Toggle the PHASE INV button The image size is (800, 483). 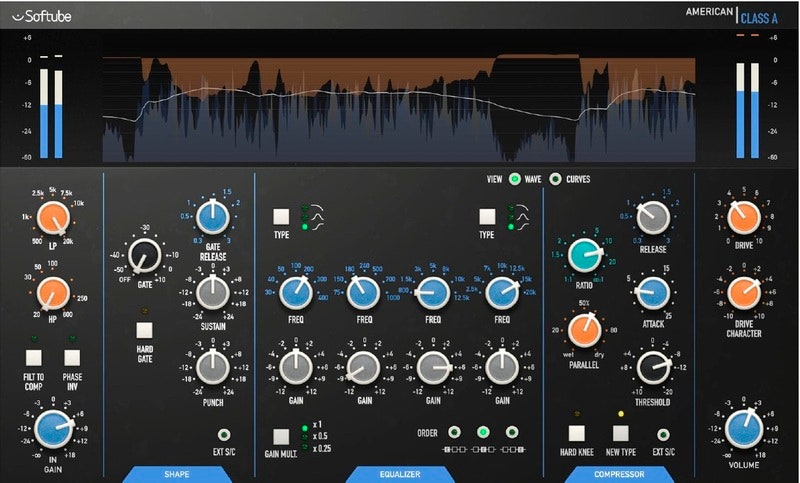[72, 357]
